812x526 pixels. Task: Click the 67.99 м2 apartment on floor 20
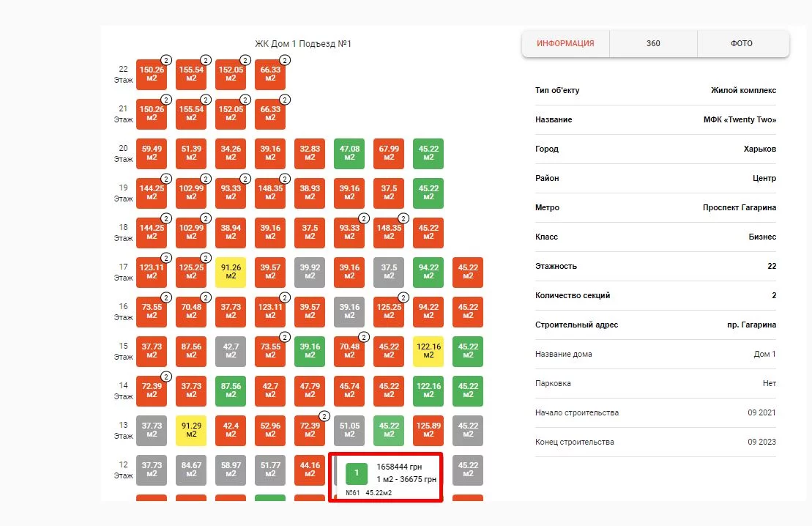click(x=389, y=153)
